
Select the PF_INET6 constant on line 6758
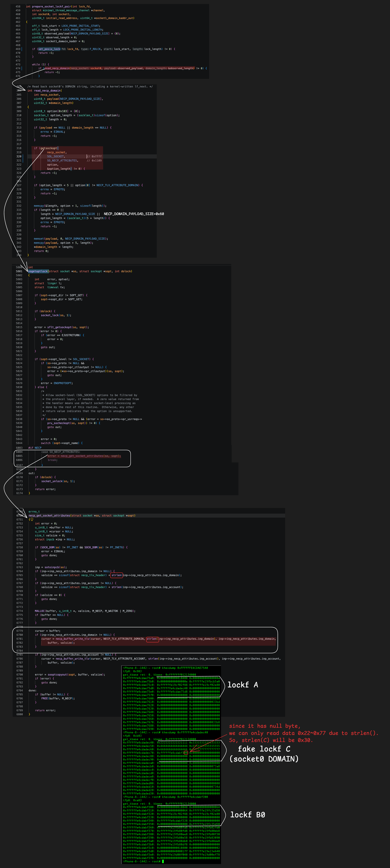tap(117, 547)
